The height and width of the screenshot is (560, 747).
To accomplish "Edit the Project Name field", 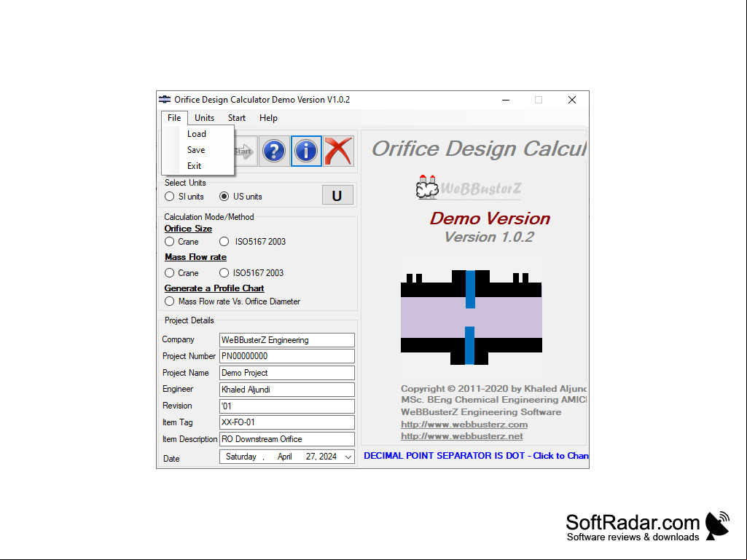I will pos(287,373).
